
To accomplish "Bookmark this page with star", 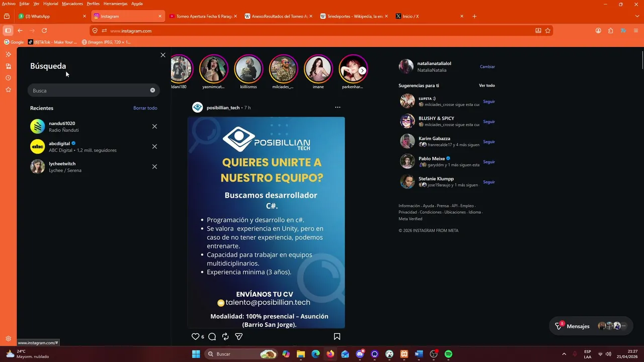I will point(548,31).
